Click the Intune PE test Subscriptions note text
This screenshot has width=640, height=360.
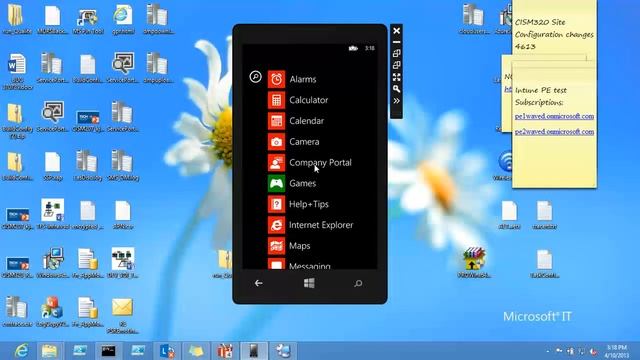tap(540, 96)
